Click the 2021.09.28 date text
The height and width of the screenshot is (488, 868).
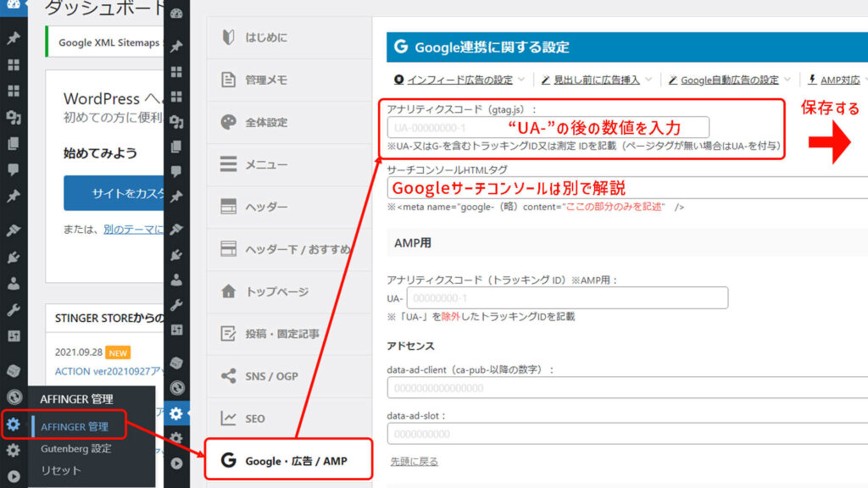79,352
